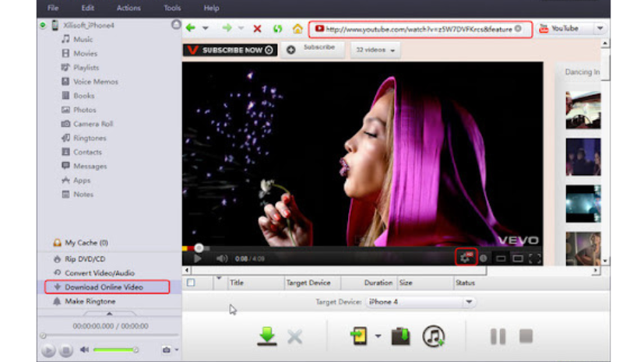The image size is (644, 362).
Task: Refresh the page with green reload icon
Action: (277, 29)
